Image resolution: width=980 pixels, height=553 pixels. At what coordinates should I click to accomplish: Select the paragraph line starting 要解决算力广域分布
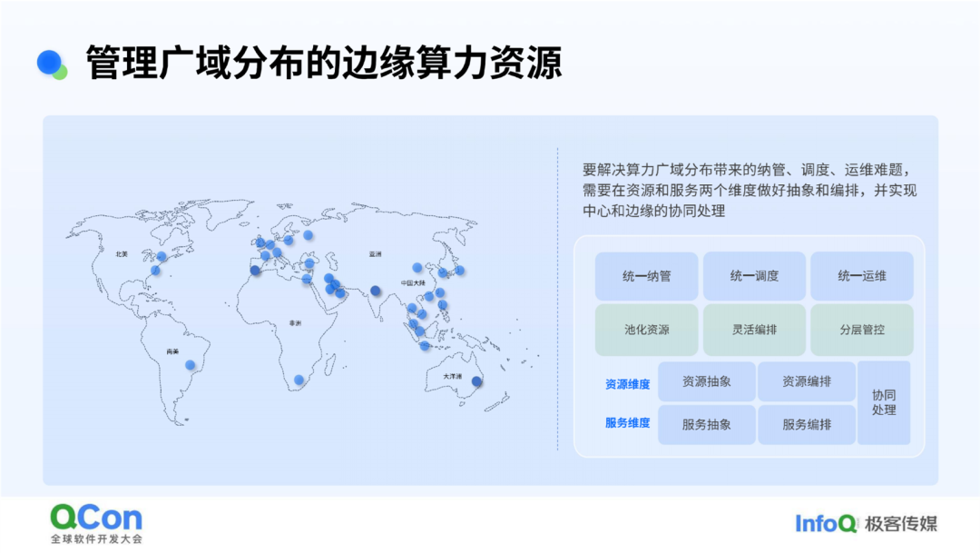click(x=749, y=170)
